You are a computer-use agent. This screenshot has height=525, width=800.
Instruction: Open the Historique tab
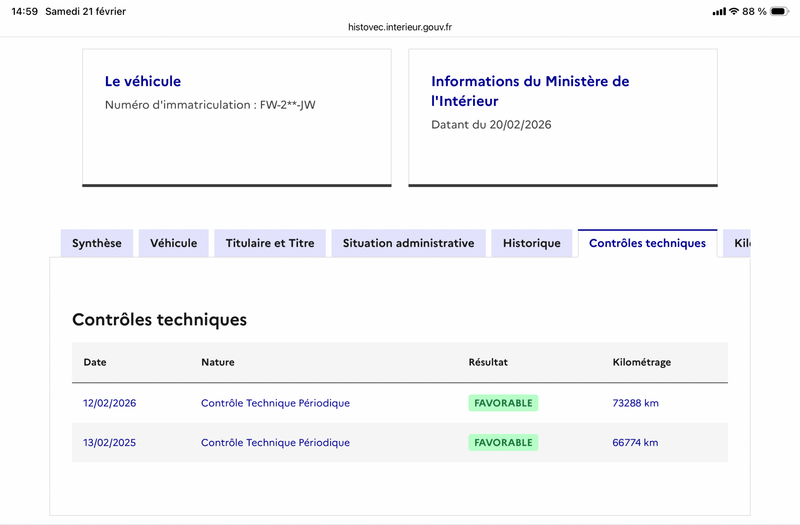pos(532,243)
